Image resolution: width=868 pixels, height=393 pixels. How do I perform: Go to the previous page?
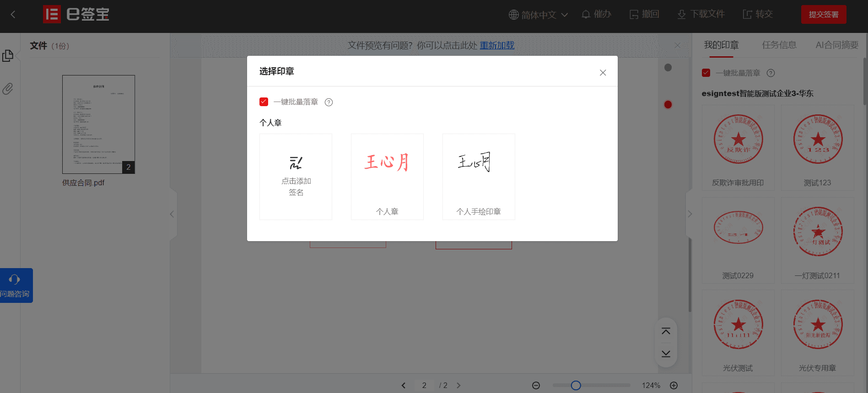(x=403, y=385)
